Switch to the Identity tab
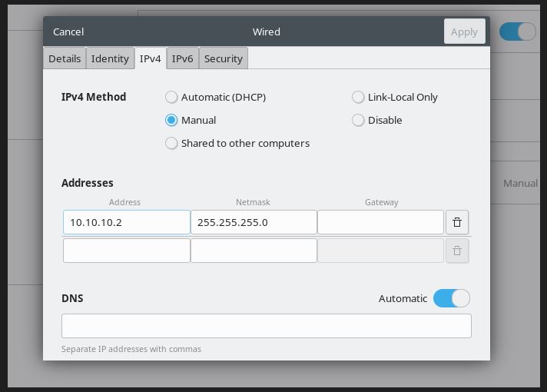The height and width of the screenshot is (392, 547). 110,58
